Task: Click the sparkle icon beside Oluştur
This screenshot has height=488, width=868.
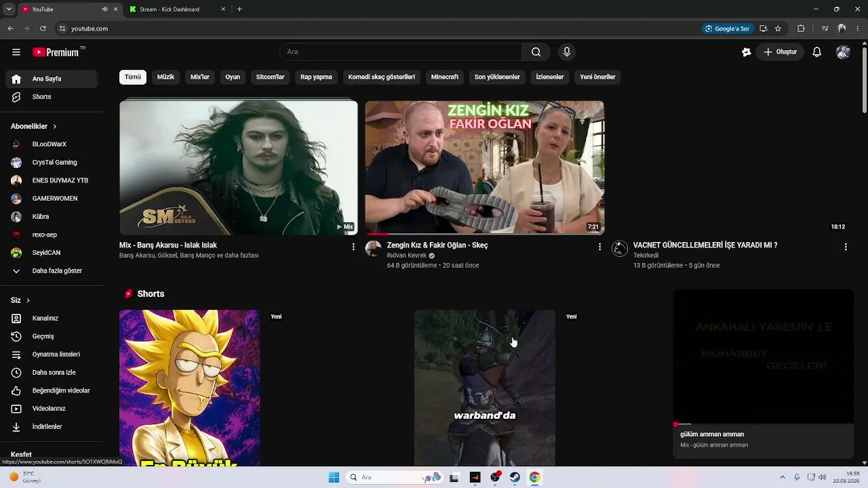Action: tap(747, 52)
